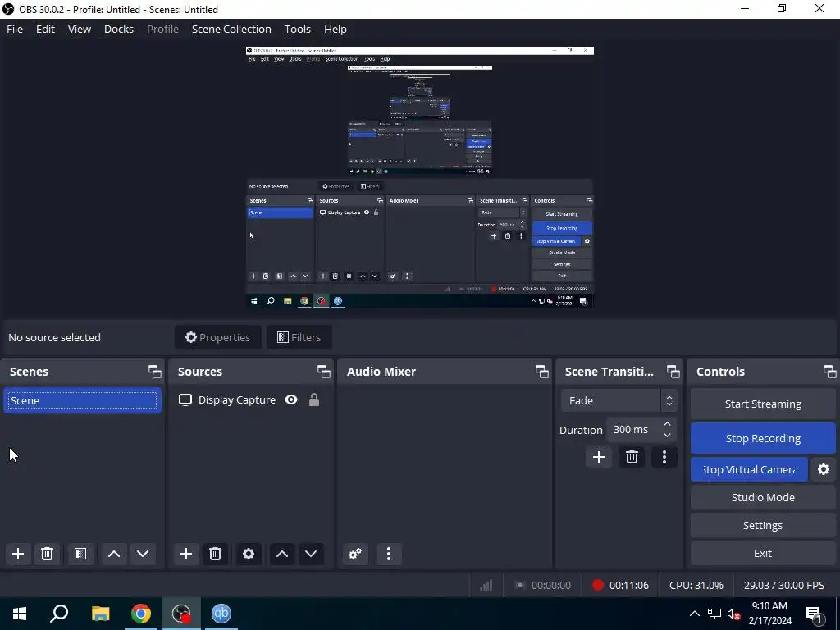Click the red recording indicator in status bar

[x=598, y=585]
